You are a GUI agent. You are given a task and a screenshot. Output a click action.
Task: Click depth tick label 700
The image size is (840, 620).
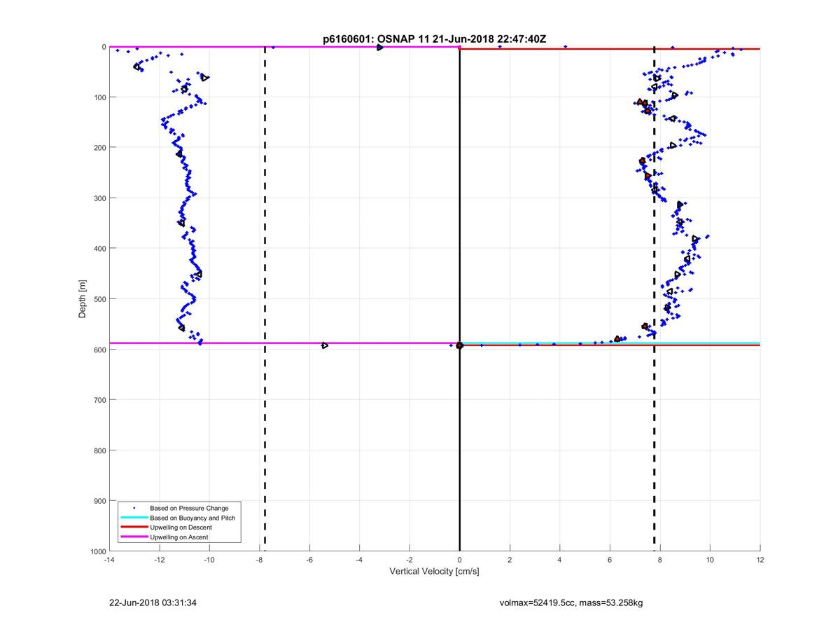click(x=100, y=400)
